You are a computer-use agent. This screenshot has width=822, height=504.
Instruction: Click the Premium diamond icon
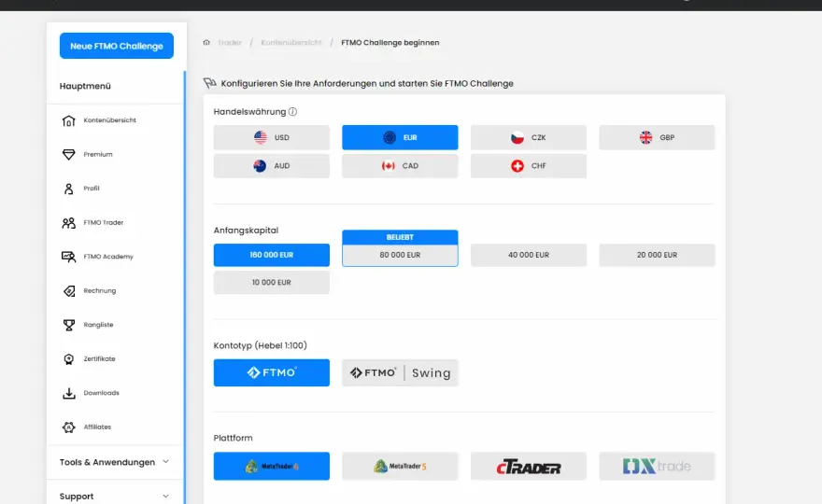[69, 155]
